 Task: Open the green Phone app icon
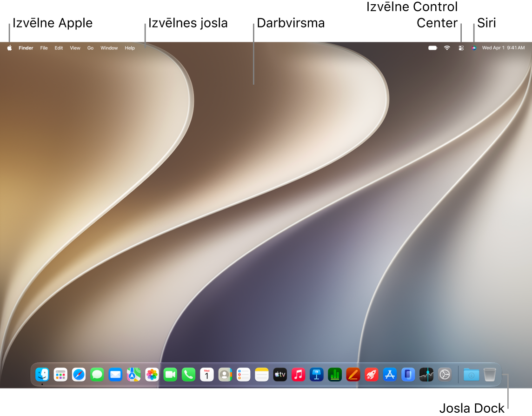point(189,375)
